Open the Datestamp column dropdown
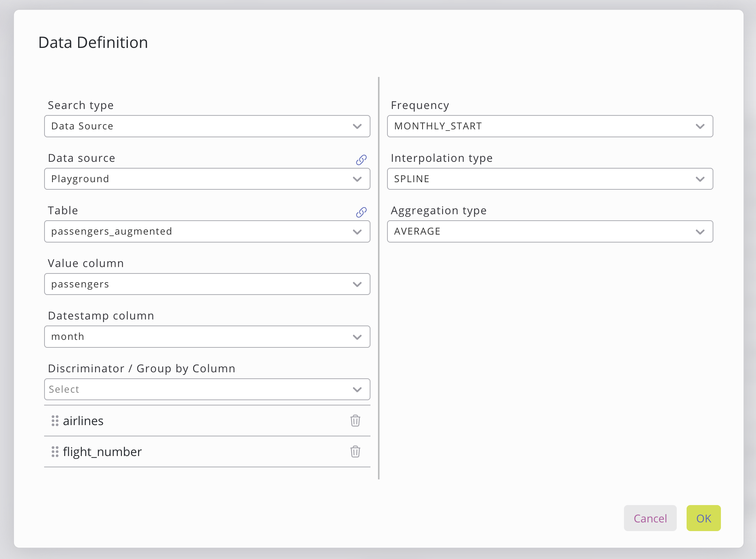756x559 pixels. (207, 336)
